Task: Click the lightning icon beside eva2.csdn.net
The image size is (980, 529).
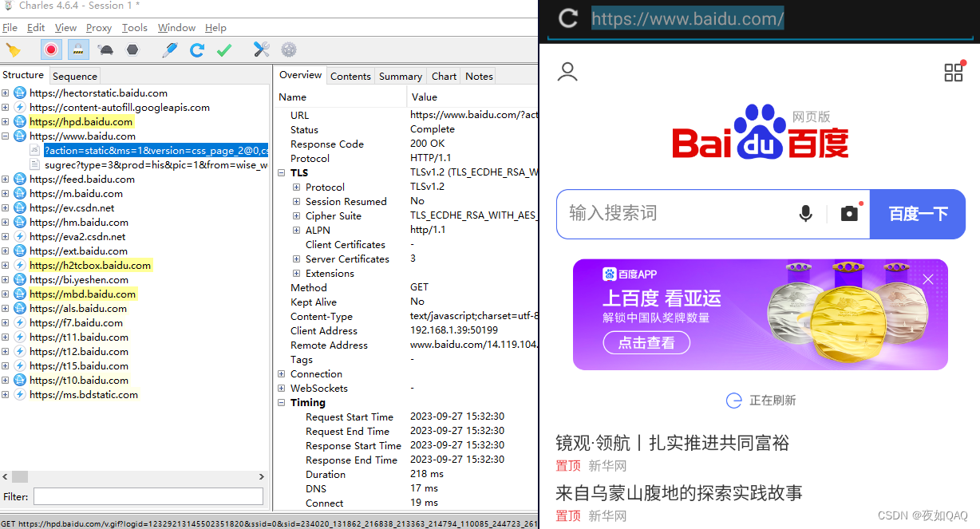Action: click(20, 237)
